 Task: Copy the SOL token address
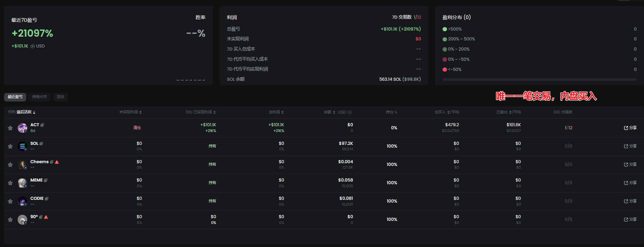coord(41,144)
